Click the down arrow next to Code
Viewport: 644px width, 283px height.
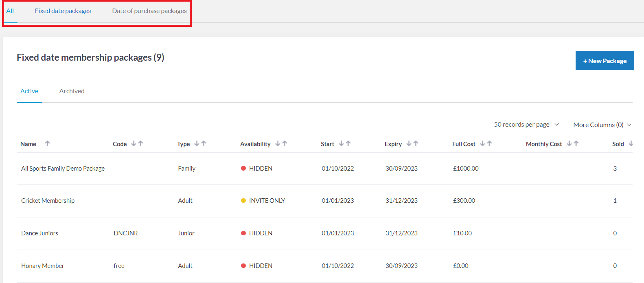134,143
